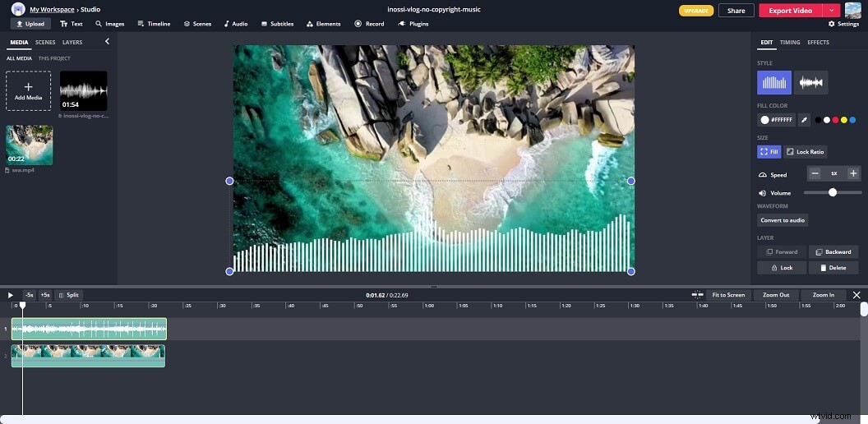Close the timeline with X icon
The height and width of the screenshot is (424, 868).
856,295
